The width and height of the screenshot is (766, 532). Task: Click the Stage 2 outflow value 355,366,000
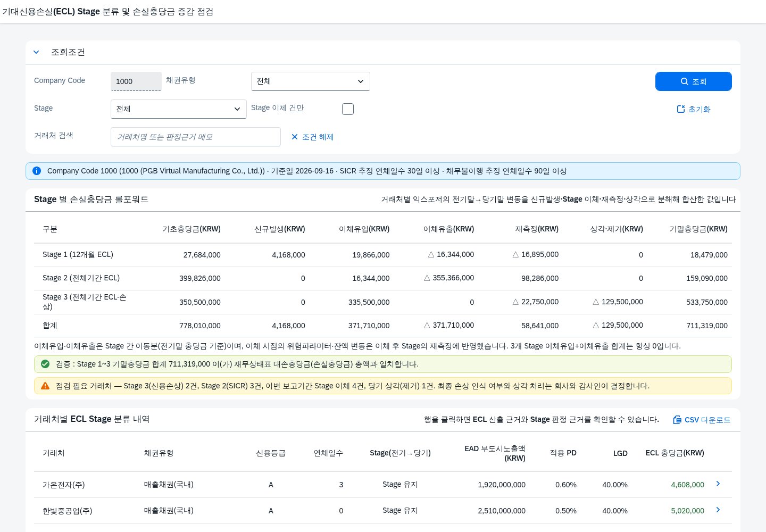pyautogui.click(x=449, y=278)
